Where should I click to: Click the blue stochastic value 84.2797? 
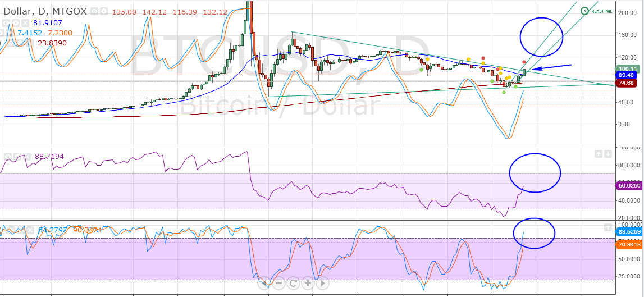pos(52,230)
